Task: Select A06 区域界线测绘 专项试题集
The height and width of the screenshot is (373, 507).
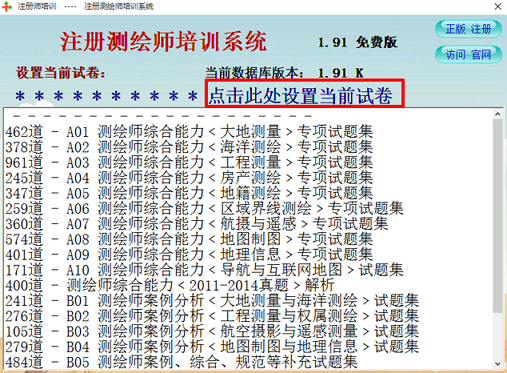Action: (204, 208)
